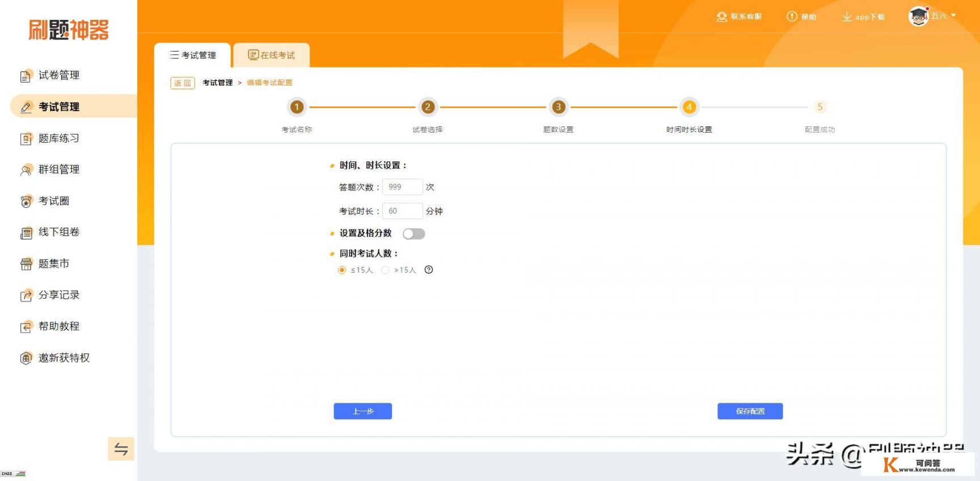Collapse sidebar with the swap arrows icon

pos(121,449)
